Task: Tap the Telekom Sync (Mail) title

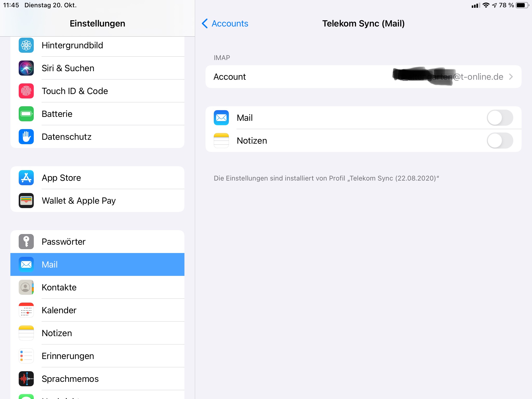Action: point(363,23)
